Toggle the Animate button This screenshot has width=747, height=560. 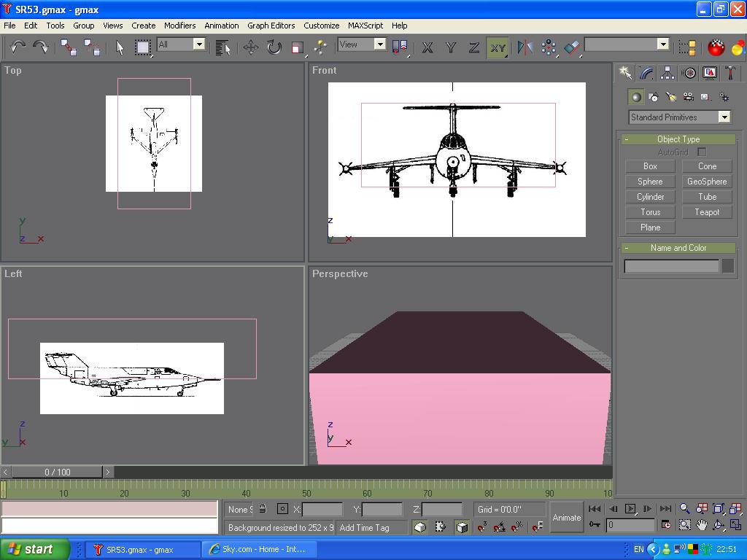[566, 518]
